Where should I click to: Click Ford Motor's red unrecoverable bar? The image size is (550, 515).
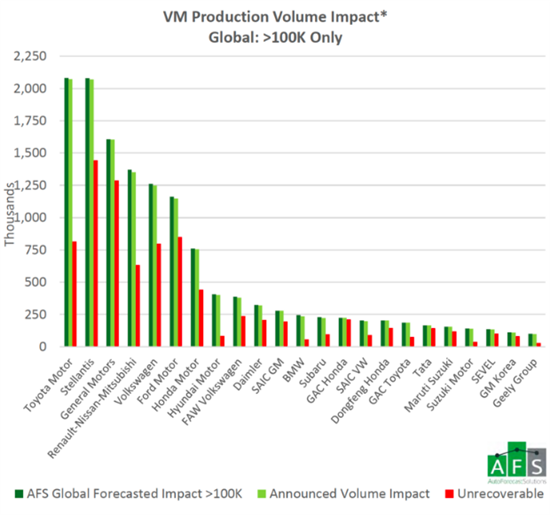180,292
